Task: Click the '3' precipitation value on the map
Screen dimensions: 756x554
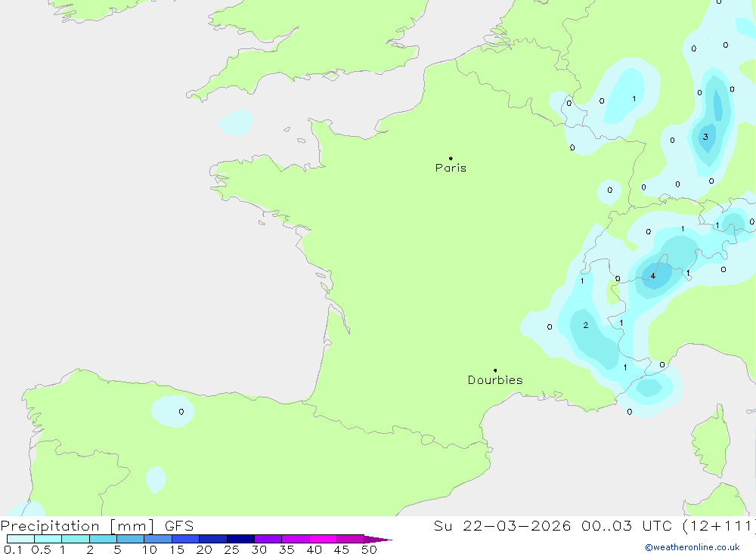Action: (705, 137)
